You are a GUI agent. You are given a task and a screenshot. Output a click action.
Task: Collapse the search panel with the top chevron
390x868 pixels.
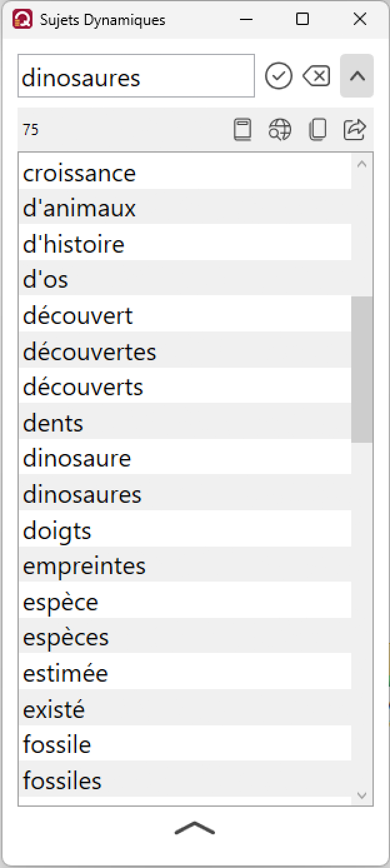357,76
